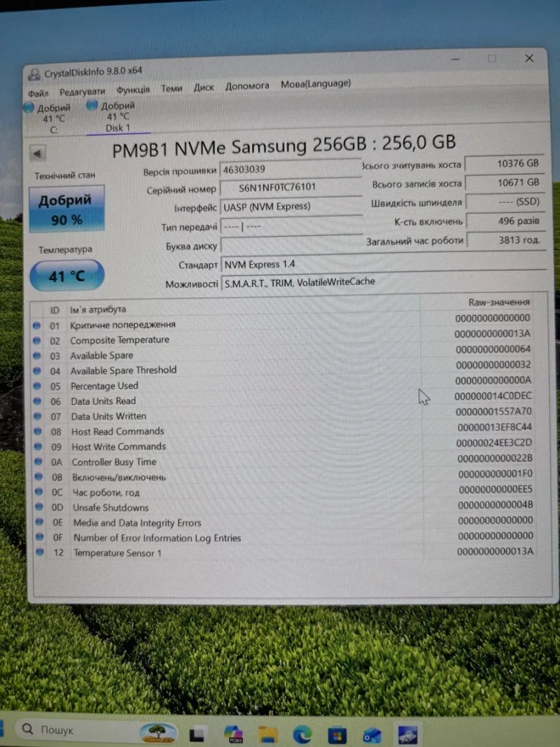This screenshot has height=747, width=560.
Task: Select the Available Spare attribute row
Action: coord(283,352)
